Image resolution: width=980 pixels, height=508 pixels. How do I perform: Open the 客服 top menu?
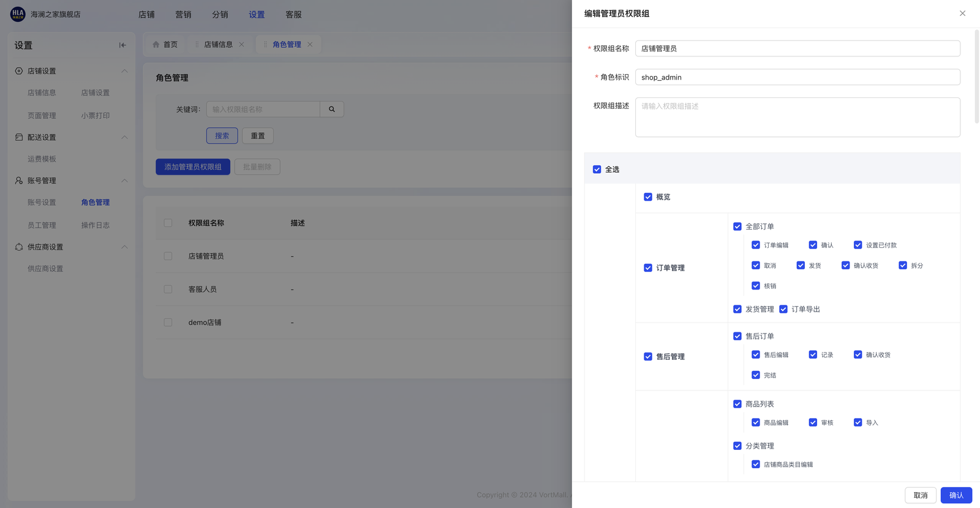coord(293,15)
